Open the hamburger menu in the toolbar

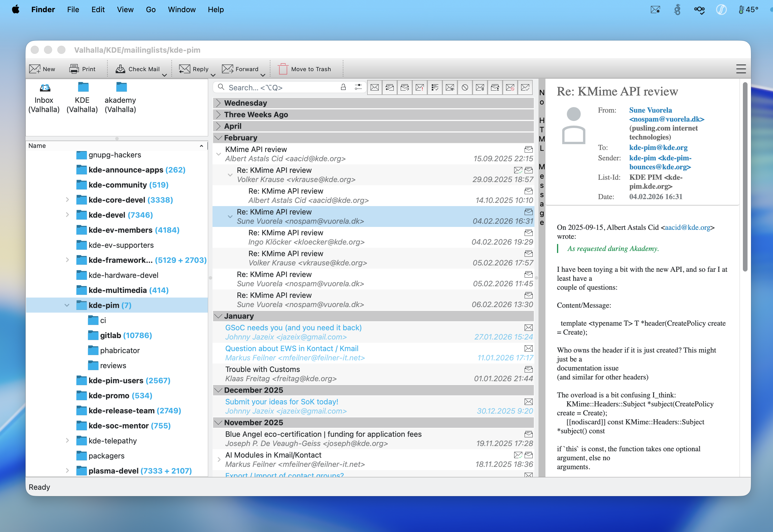(741, 69)
